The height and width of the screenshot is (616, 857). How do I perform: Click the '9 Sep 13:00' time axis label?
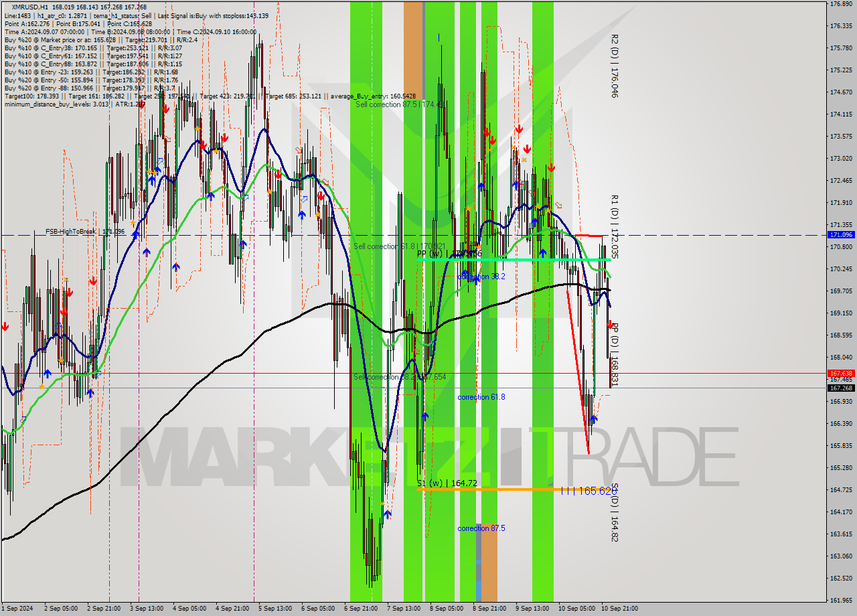coord(532,609)
